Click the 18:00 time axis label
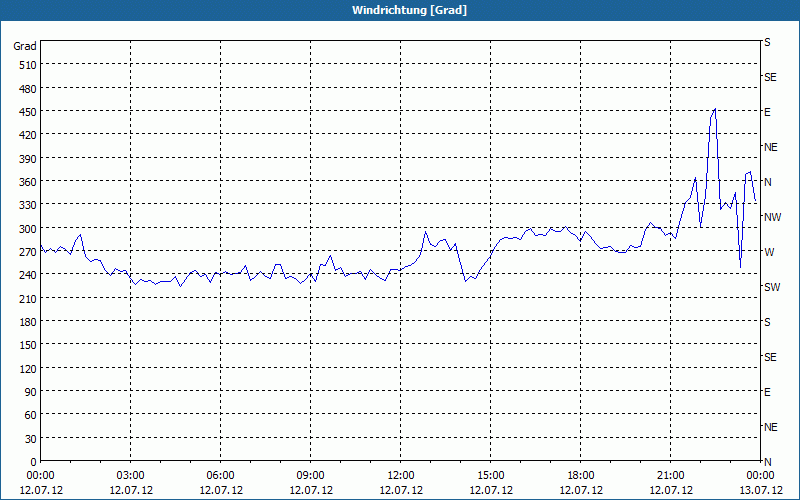This screenshot has height=500, width=800. coord(581,476)
